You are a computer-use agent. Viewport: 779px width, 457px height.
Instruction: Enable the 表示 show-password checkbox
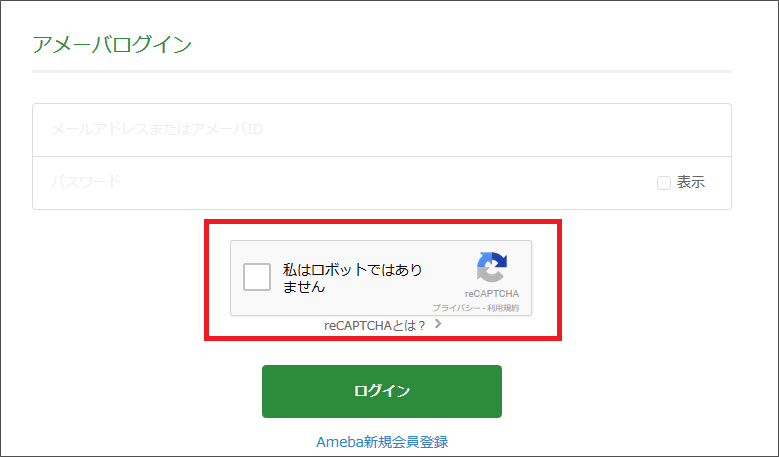point(664,183)
